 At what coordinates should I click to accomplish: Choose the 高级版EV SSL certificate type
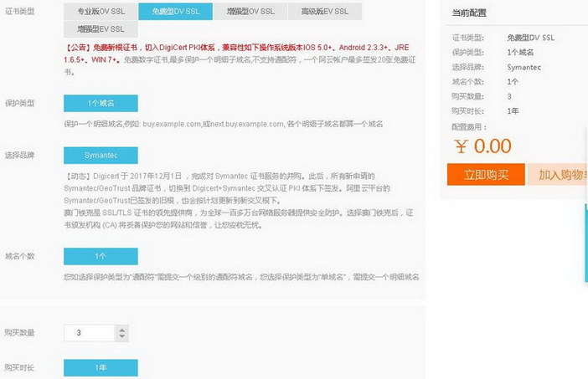(325, 11)
